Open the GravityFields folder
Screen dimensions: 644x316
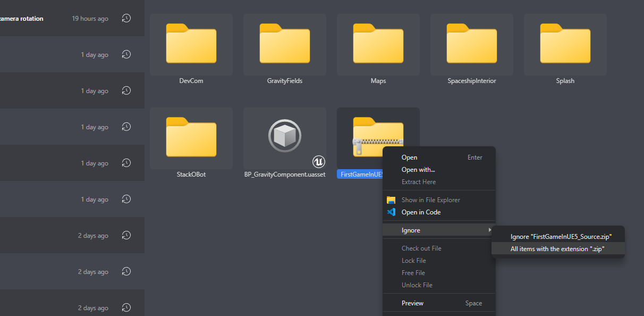285,45
